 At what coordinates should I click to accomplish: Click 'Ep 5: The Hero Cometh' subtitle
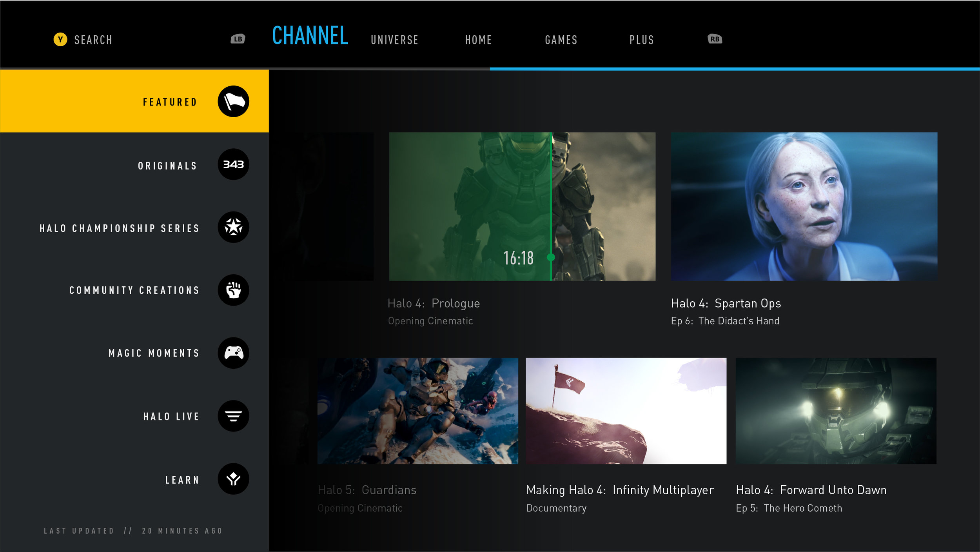[x=789, y=508]
